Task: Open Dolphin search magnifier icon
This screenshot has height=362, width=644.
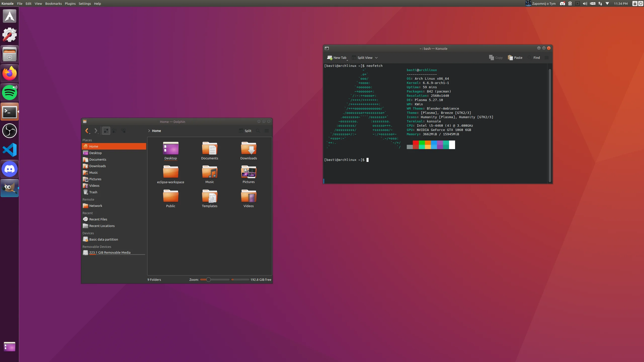Action: pyautogui.click(x=258, y=131)
